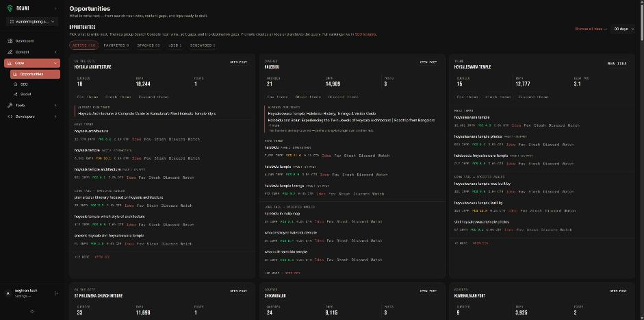Switch to the Active tab

click(83, 46)
